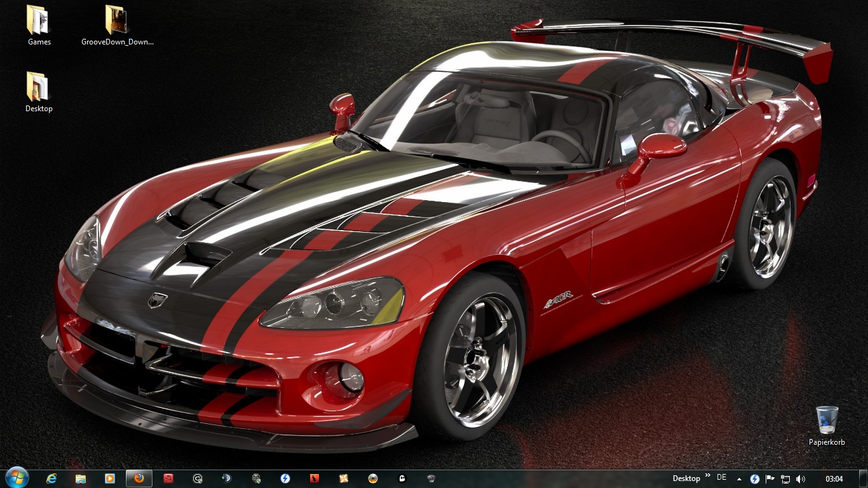Click the World of Tanks taskbar icon
Screen dimensions: 868x488
tap(256, 478)
